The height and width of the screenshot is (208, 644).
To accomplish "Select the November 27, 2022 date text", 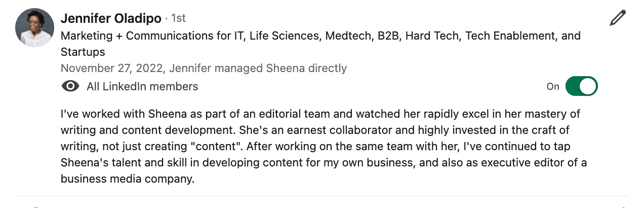I will click(x=112, y=68).
